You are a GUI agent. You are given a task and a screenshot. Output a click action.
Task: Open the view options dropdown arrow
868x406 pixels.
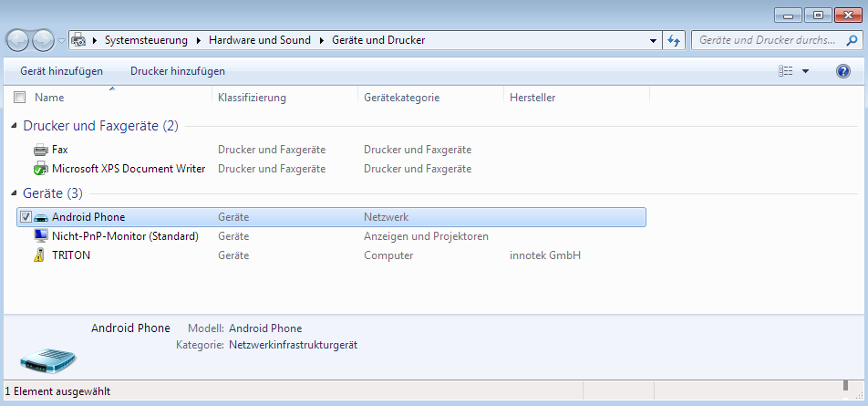click(805, 71)
